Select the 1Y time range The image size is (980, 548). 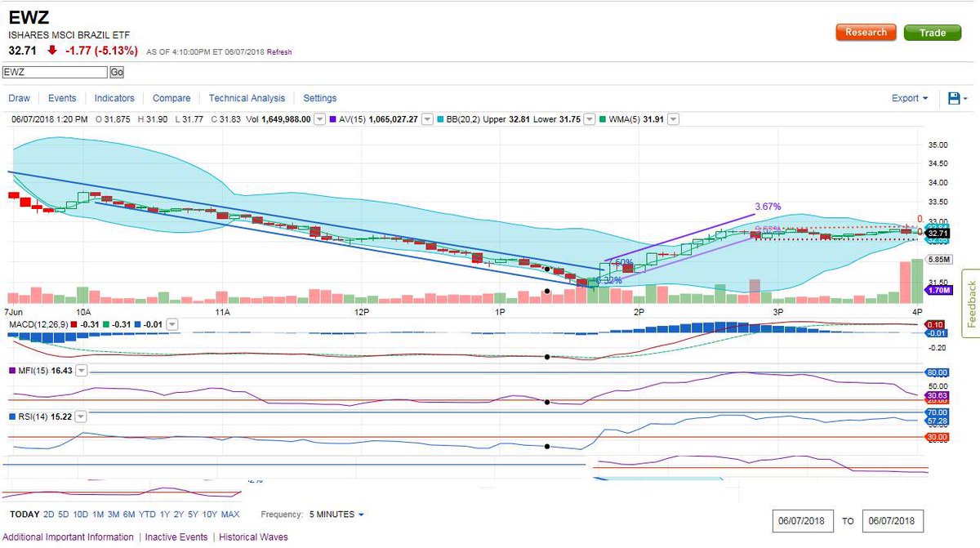(x=165, y=515)
